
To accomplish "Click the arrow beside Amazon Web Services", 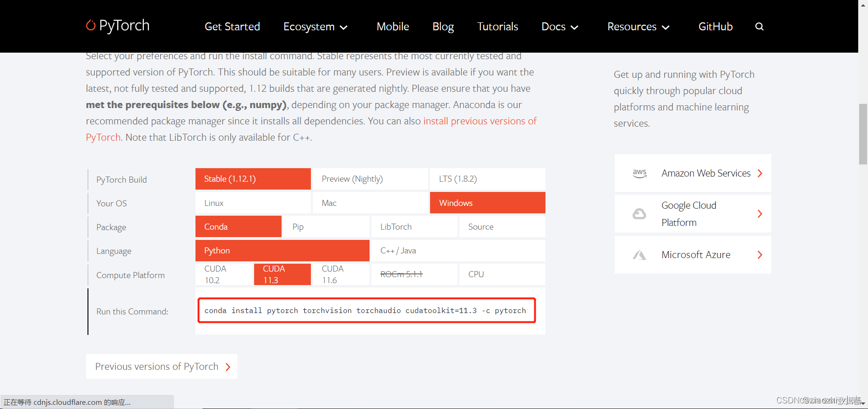I will tap(760, 173).
